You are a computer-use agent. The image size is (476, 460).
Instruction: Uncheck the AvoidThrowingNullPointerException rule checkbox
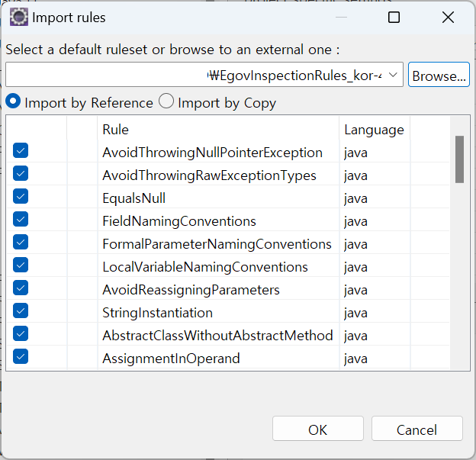[x=21, y=151]
